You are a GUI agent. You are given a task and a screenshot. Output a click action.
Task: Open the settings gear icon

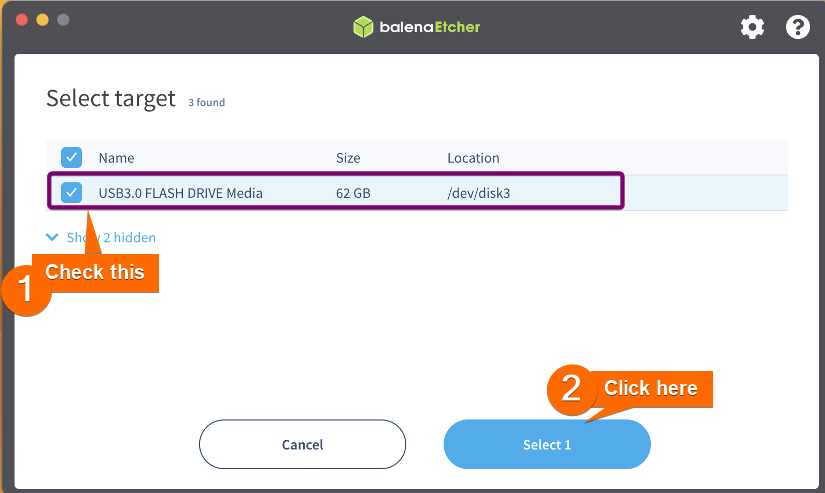click(752, 27)
